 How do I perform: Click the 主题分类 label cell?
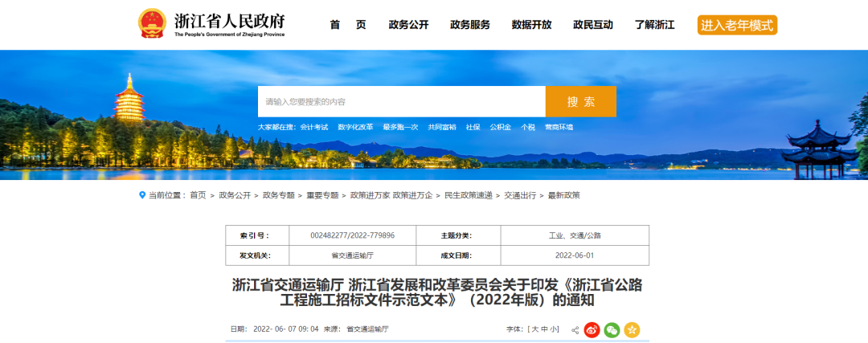coord(458,235)
